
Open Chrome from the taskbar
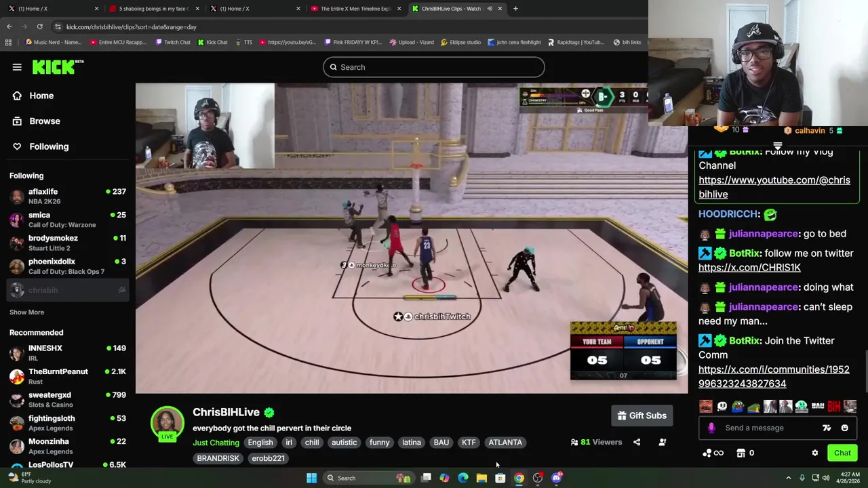(519, 478)
